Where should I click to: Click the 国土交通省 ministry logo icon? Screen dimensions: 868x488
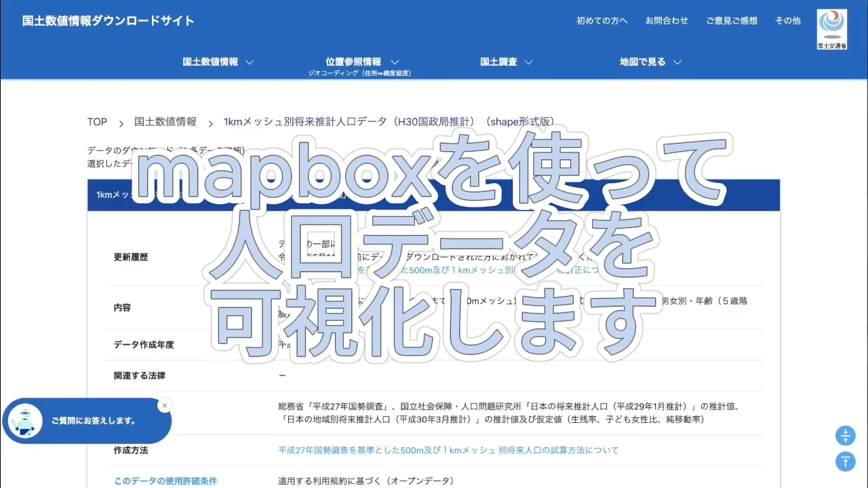pos(831,28)
